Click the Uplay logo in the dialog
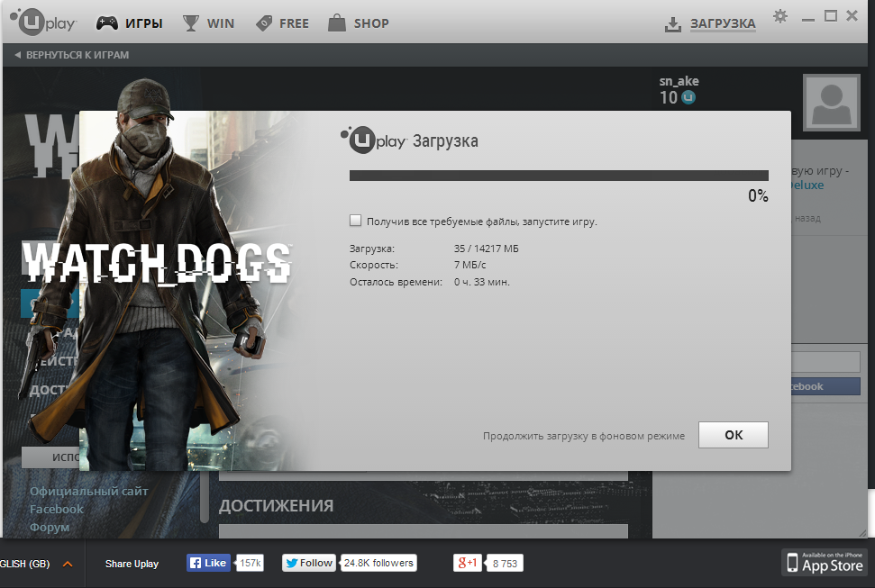The width and height of the screenshot is (875, 588). tap(374, 140)
